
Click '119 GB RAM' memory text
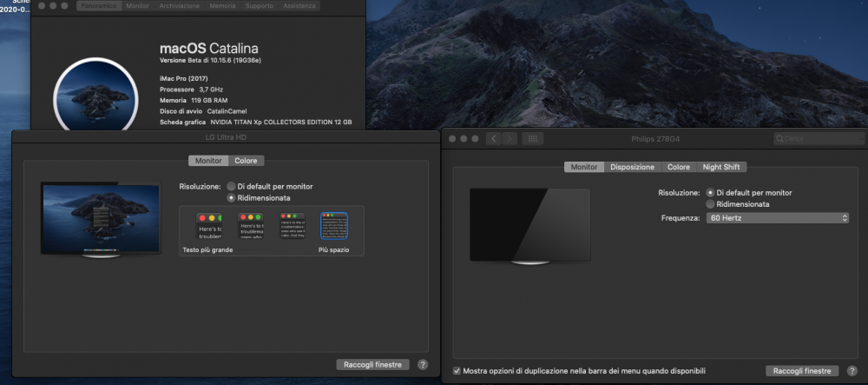(209, 101)
